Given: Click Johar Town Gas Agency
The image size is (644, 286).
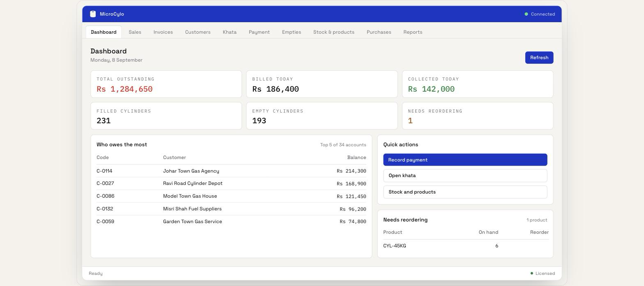Looking at the screenshot, I should (191, 171).
